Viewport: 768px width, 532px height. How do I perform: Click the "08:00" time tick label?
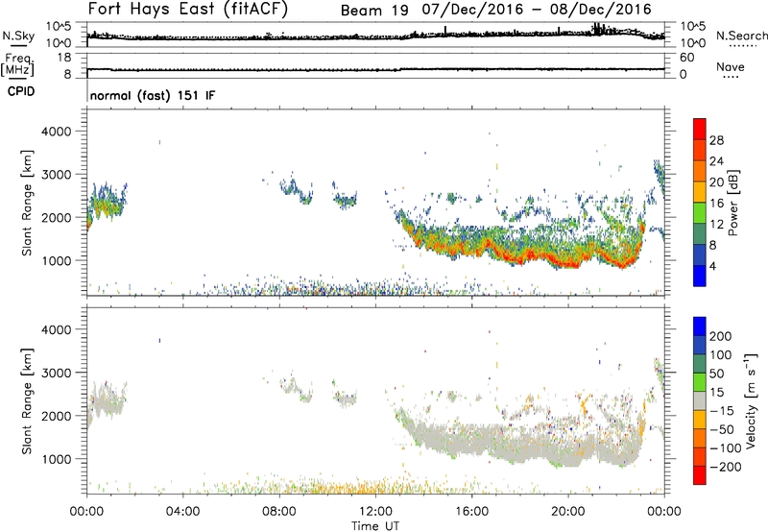279,512
